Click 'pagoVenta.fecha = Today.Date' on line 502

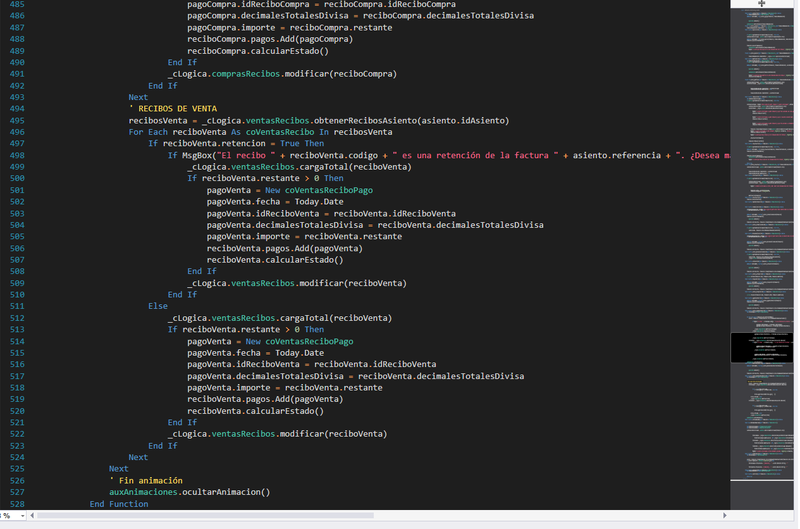(275, 201)
